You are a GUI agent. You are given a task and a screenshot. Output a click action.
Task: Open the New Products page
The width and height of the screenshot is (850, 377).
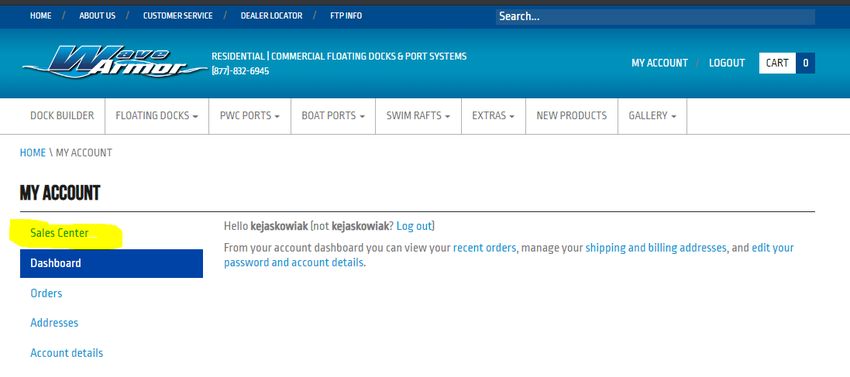571,116
